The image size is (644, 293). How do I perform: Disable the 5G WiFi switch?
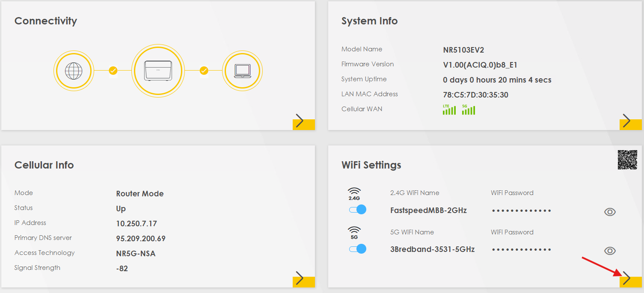click(358, 249)
